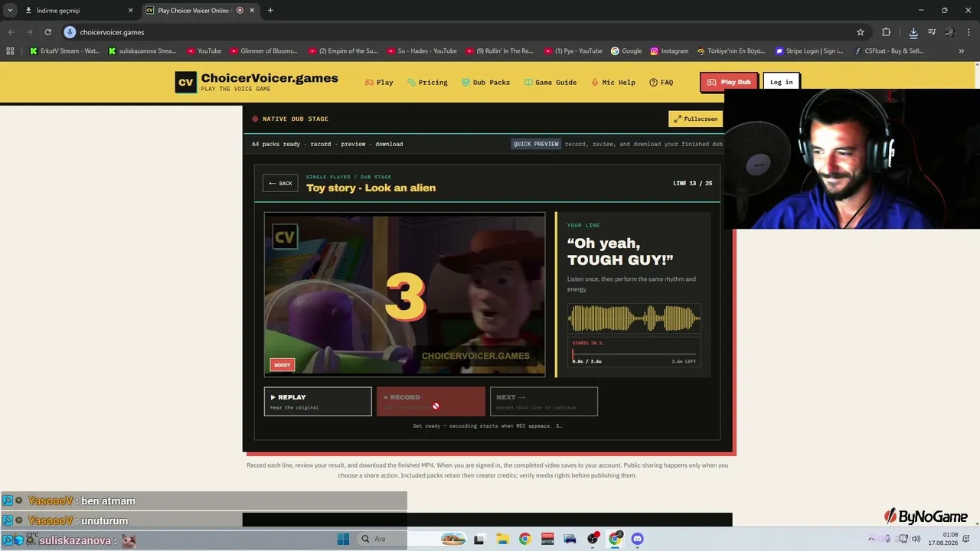980x551 pixels.
Task: Open the Discord taskbar icon
Action: [x=637, y=539]
